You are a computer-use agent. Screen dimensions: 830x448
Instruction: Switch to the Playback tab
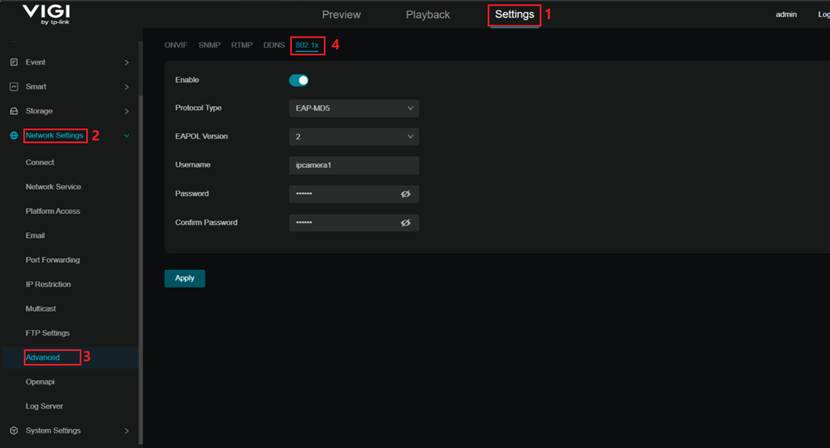point(427,15)
